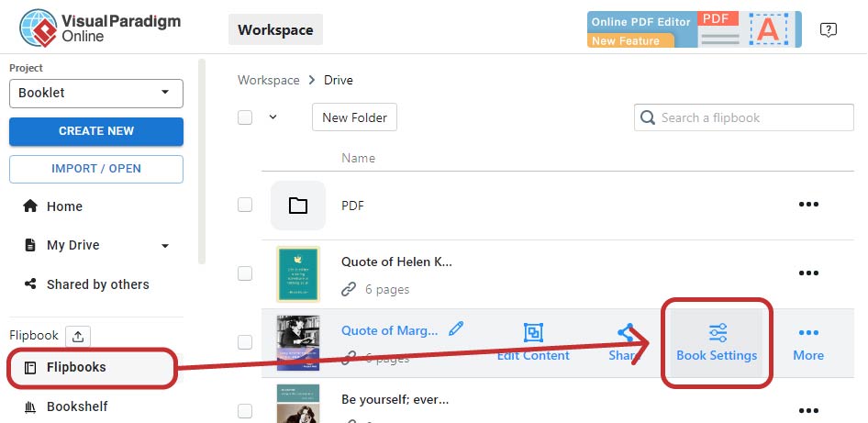Open Book Settings
This screenshot has width=868, height=423.
click(717, 342)
